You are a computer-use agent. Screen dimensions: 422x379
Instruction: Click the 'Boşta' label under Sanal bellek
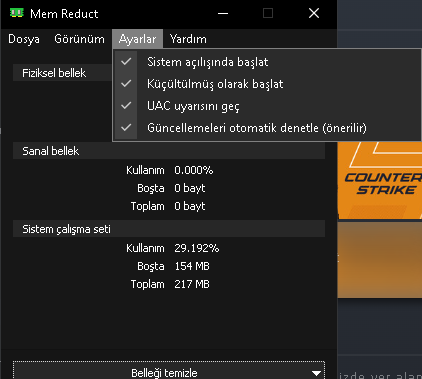(x=151, y=188)
